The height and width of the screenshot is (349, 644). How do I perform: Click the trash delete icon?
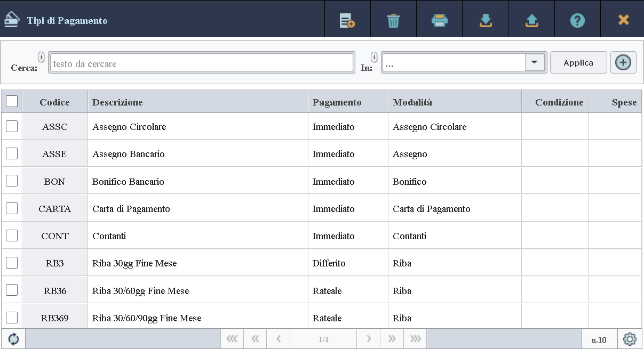pos(393,21)
